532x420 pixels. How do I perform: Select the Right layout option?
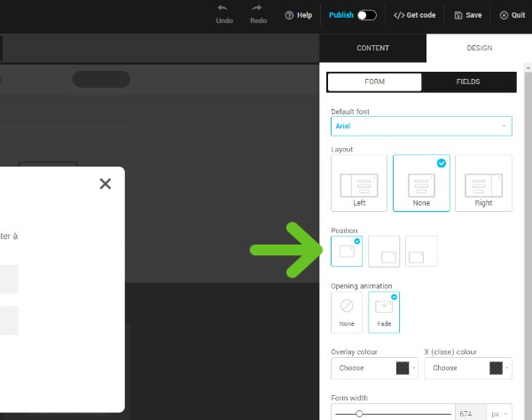[x=483, y=183]
